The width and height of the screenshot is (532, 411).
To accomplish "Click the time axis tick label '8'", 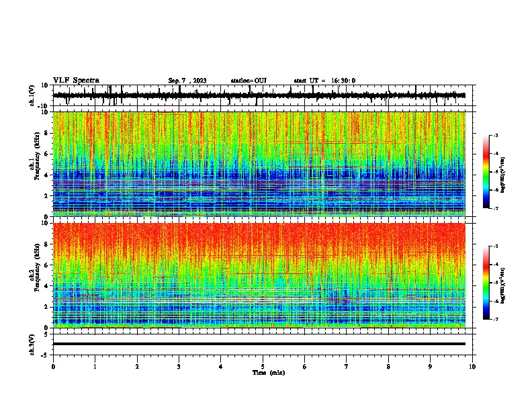I will coord(388,367).
